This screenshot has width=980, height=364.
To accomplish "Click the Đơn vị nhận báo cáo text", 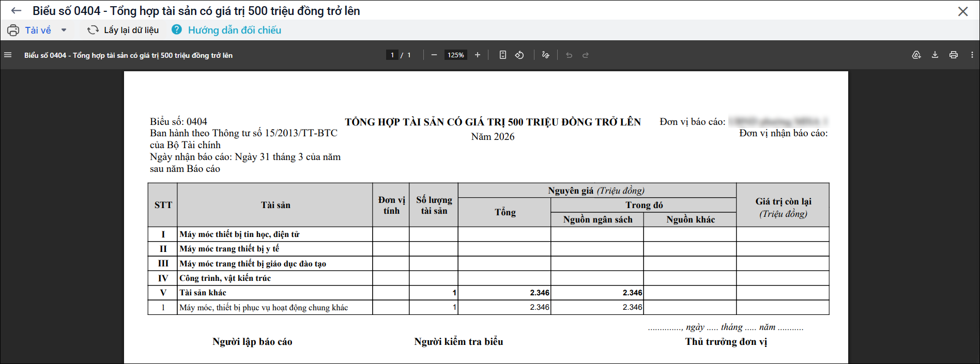I will pyautogui.click(x=783, y=133).
